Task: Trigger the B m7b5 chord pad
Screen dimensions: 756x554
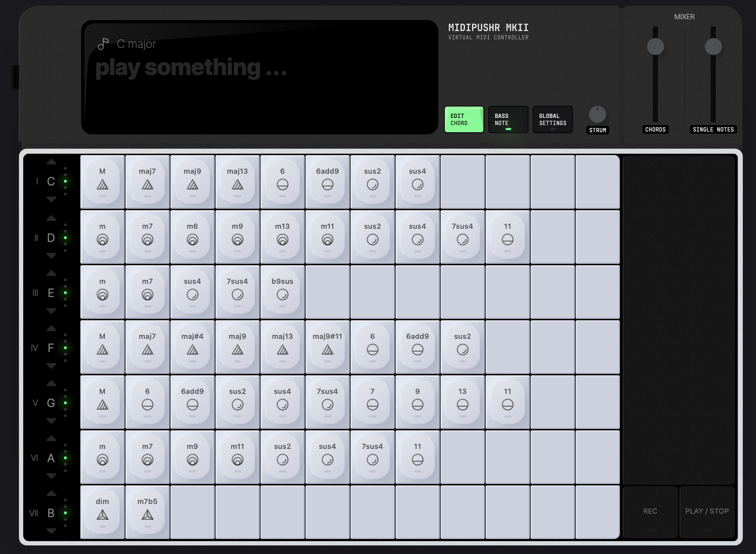Action: point(148,512)
